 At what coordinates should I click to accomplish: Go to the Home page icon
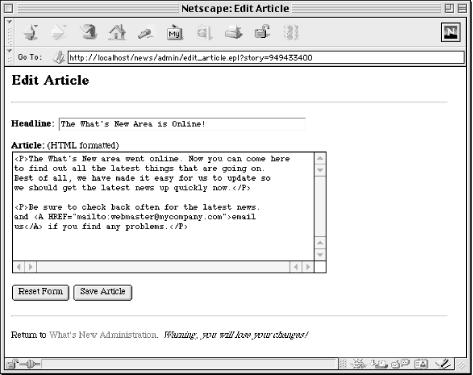[x=117, y=33]
